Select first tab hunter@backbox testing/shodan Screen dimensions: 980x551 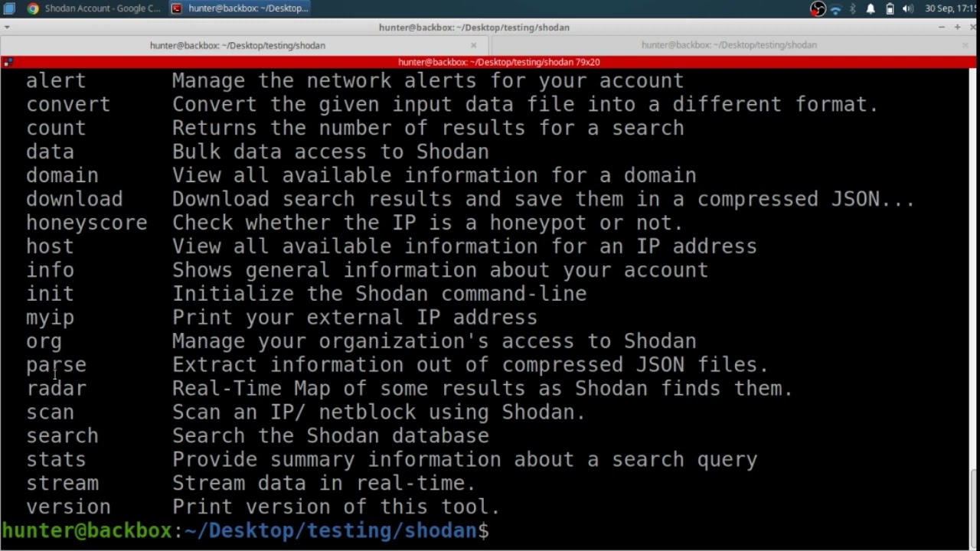(237, 45)
